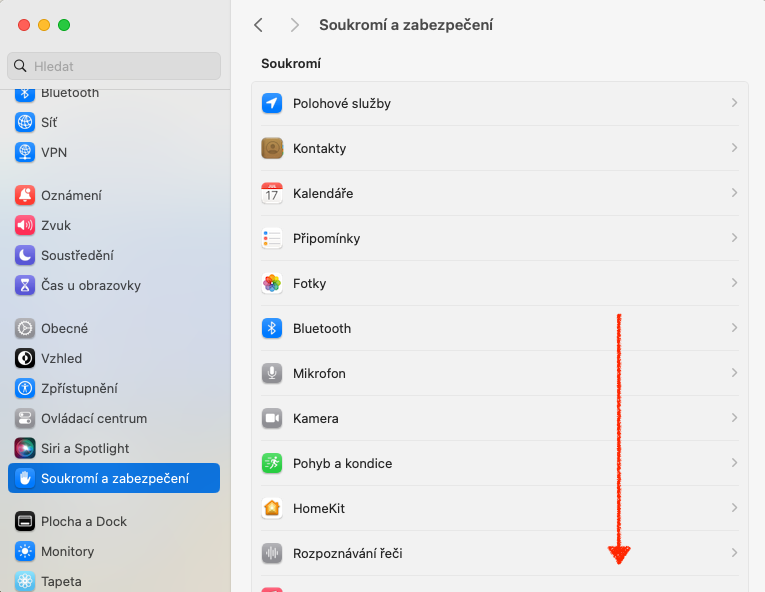The height and width of the screenshot is (592, 765).
Task: Open the Mikrofon privacy row text
Action: pos(319,373)
